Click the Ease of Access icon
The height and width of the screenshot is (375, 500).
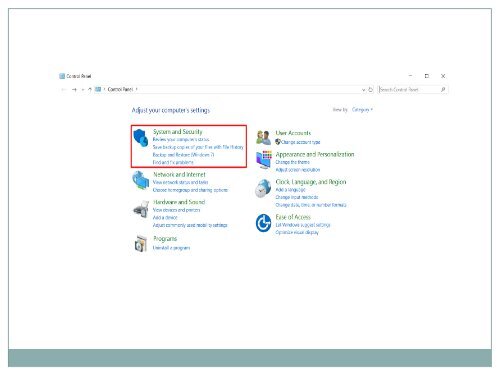coord(263,223)
